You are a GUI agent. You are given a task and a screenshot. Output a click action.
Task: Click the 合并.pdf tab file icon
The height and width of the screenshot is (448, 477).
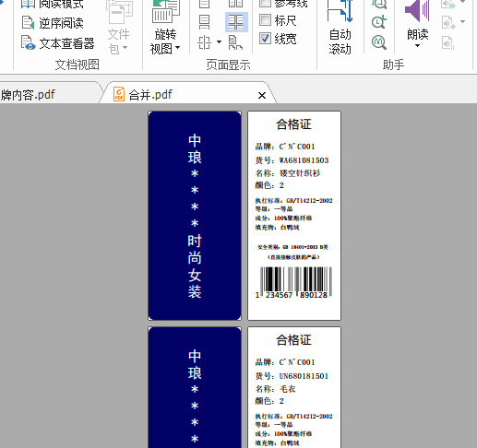(x=119, y=94)
